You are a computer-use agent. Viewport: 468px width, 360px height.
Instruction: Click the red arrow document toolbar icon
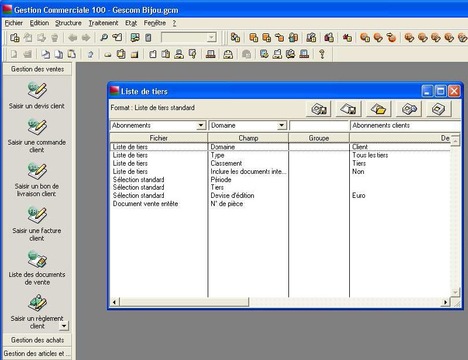click(x=347, y=38)
